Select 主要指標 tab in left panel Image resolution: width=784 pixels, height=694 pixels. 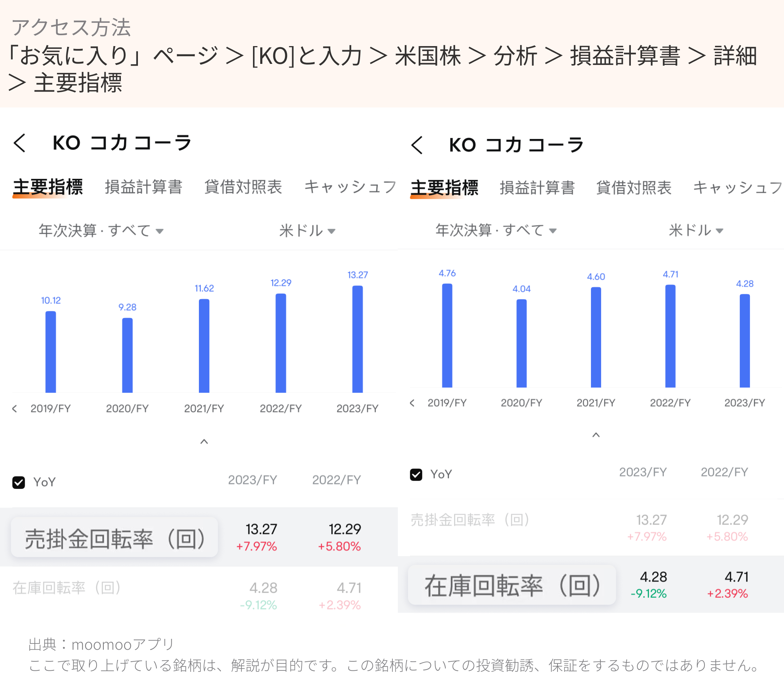coord(48,187)
